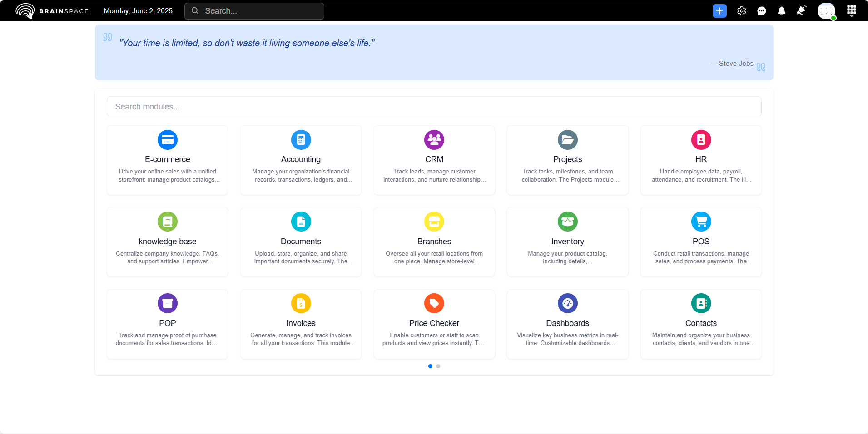Click the E-commerce title

point(168,159)
